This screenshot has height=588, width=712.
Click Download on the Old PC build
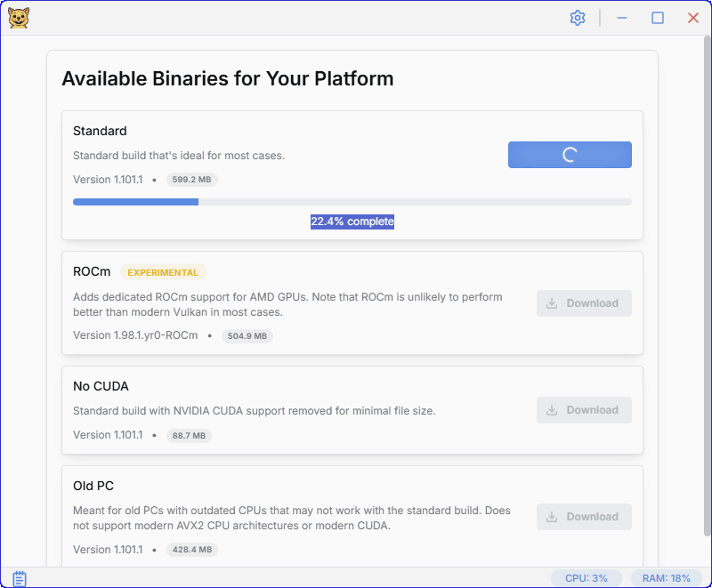pos(584,517)
